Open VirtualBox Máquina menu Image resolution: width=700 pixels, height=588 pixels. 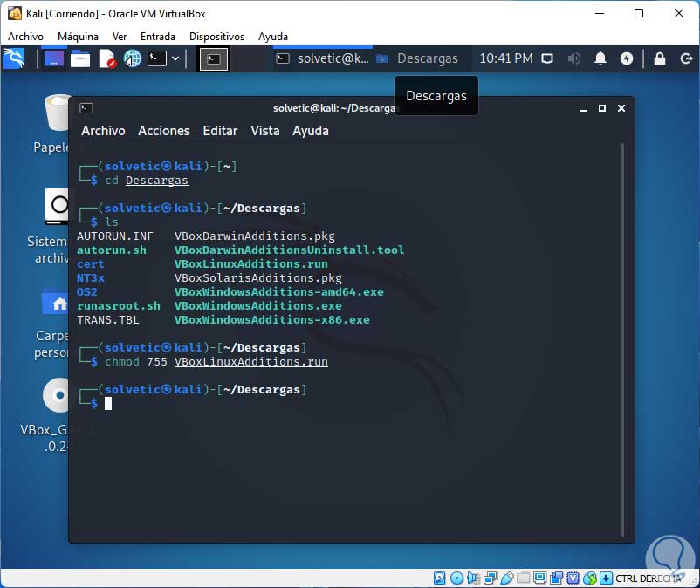[x=78, y=37]
